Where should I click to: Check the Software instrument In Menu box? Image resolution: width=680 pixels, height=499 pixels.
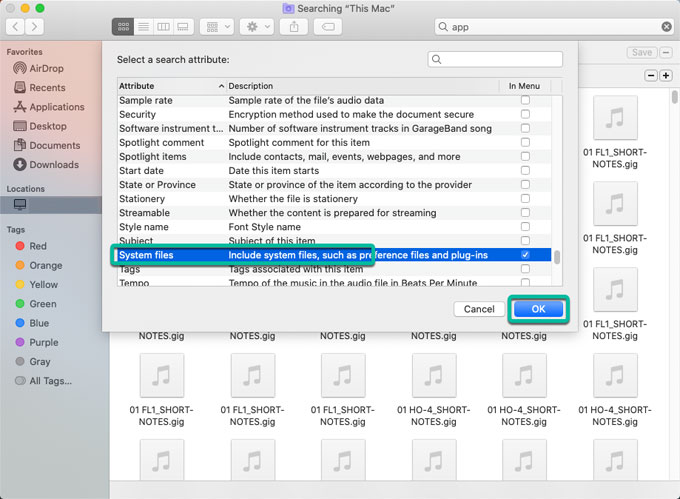click(525, 128)
